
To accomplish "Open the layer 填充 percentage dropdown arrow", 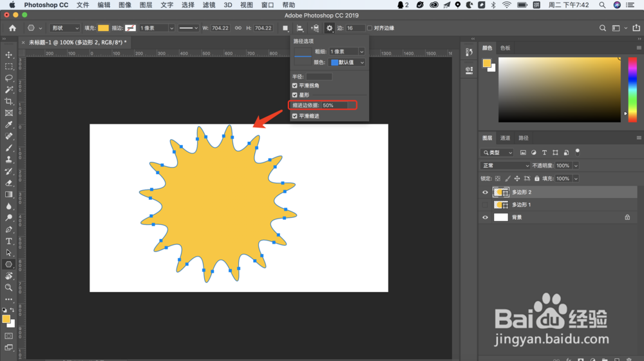I will 576,179.
